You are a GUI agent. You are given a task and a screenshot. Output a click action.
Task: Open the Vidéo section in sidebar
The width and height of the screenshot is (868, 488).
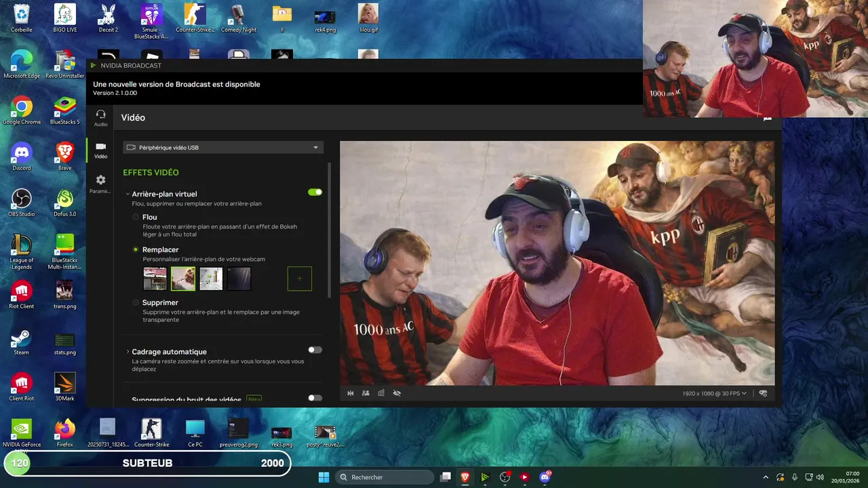101,150
